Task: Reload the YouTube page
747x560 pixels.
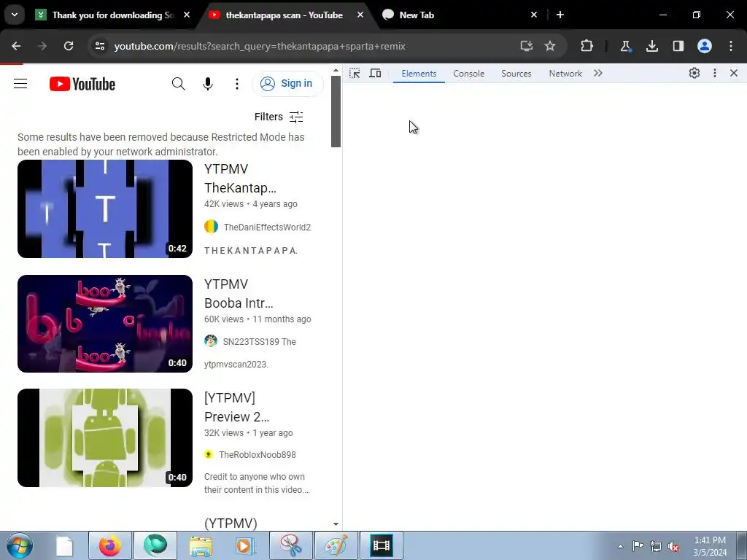Action: point(69,46)
